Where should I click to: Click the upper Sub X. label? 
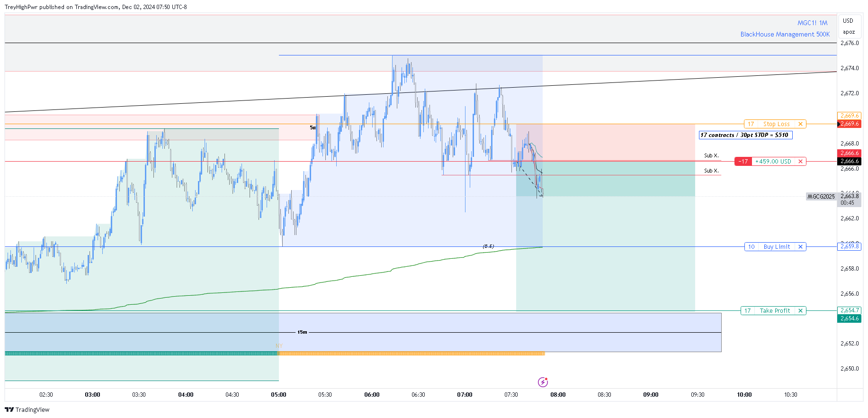pos(711,155)
